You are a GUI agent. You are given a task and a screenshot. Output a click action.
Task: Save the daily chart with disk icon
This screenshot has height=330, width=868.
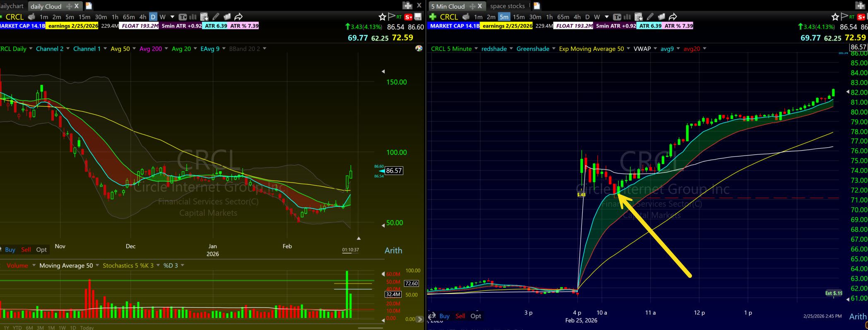click(418, 17)
